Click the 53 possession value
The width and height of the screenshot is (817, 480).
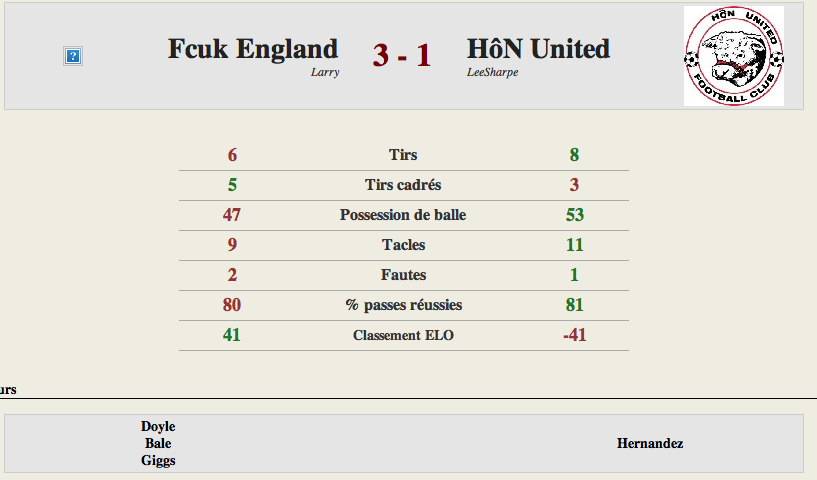[575, 215]
